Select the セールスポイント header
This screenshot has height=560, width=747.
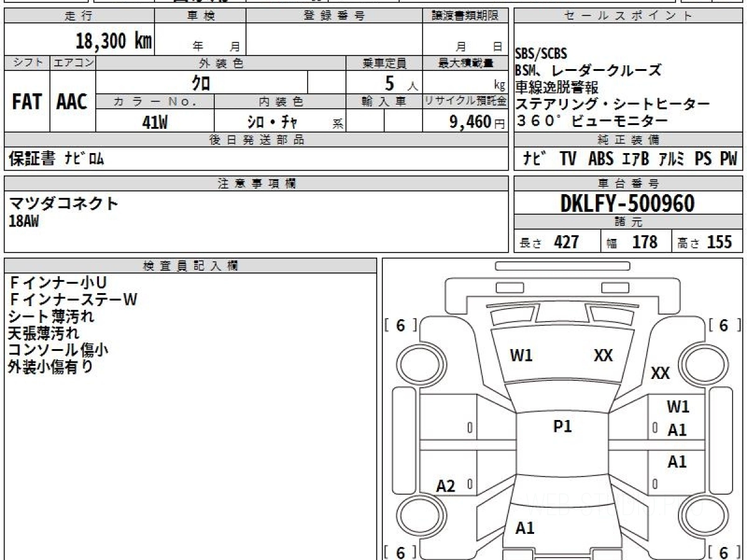(628, 16)
